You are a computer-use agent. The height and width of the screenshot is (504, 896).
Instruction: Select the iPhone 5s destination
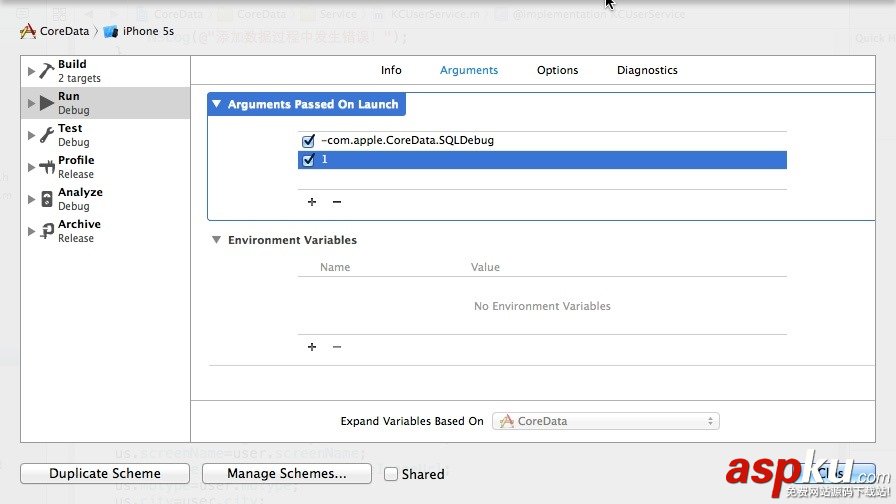click(x=140, y=31)
